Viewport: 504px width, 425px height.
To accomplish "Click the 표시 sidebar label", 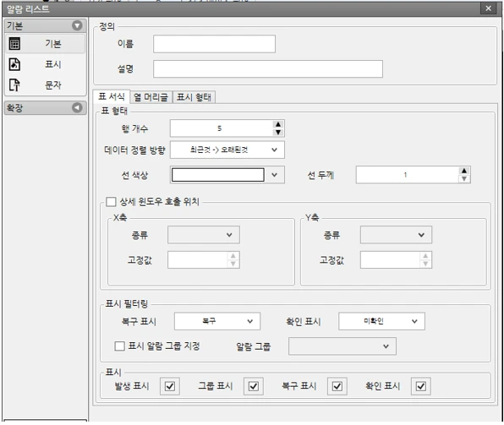I will pyautogui.click(x=53, y=64).
